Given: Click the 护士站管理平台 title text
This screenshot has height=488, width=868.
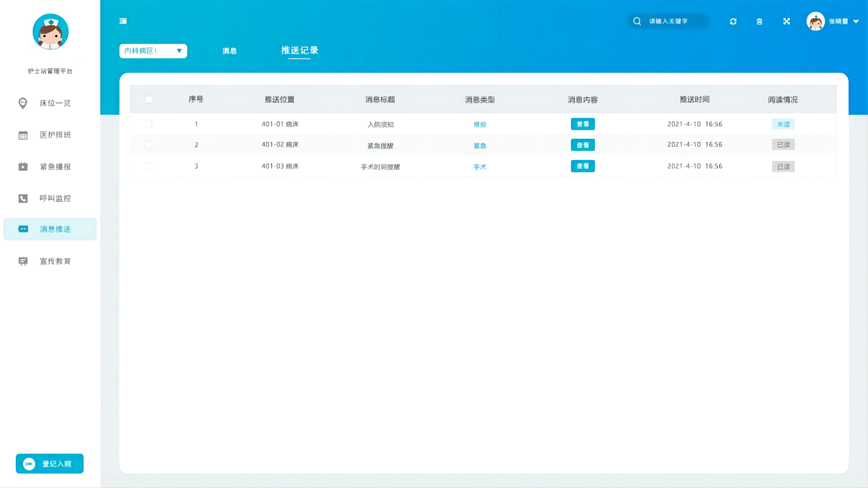Looking at the screenshot, I should click(50, 71).
